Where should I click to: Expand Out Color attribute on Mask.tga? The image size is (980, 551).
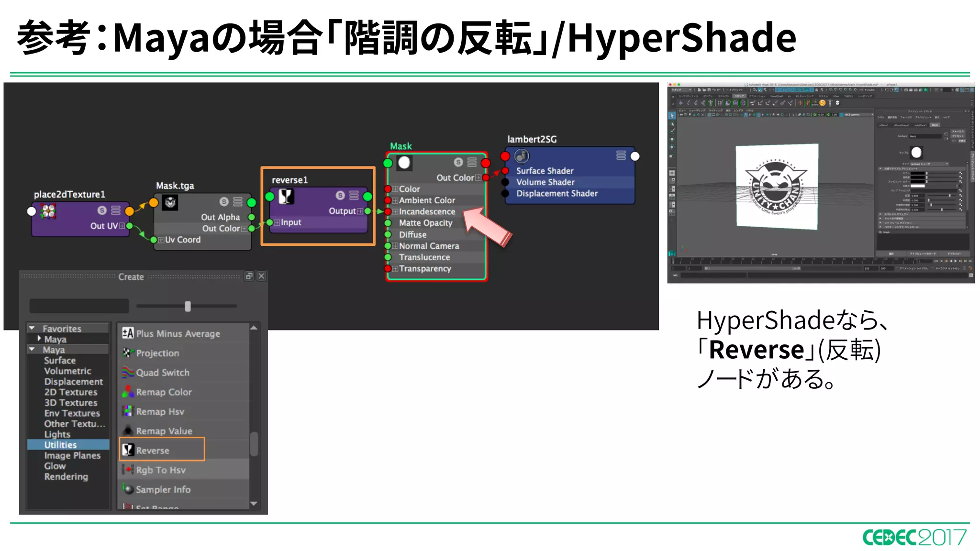(244, 229)
